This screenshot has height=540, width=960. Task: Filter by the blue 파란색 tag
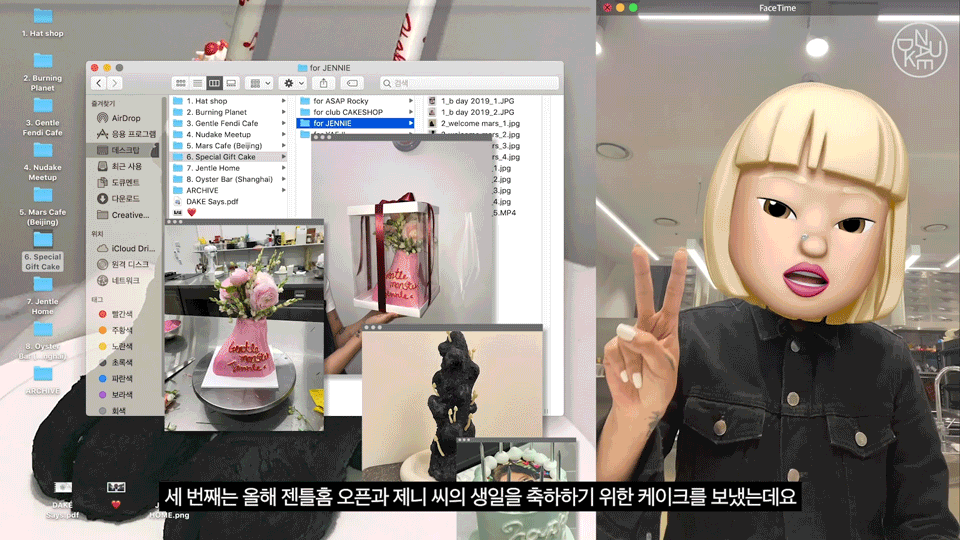point(116,379)
